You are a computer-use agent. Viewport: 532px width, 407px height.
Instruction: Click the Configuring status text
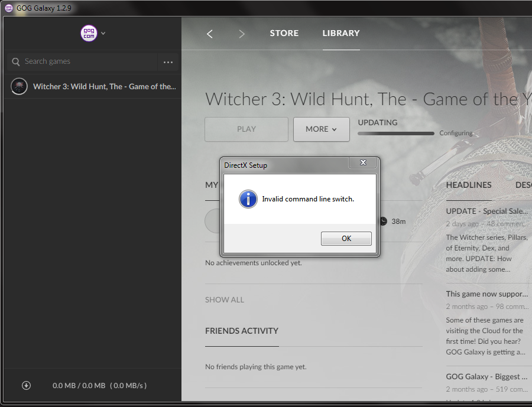click(x=456, y=133)
